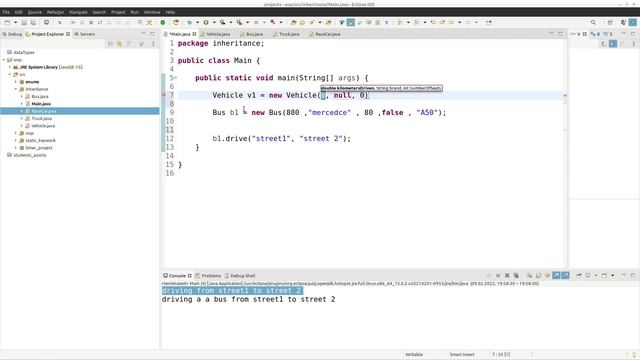Click the Pin Console icon
This screenshot has width=640, height=360.
point(579,276)
